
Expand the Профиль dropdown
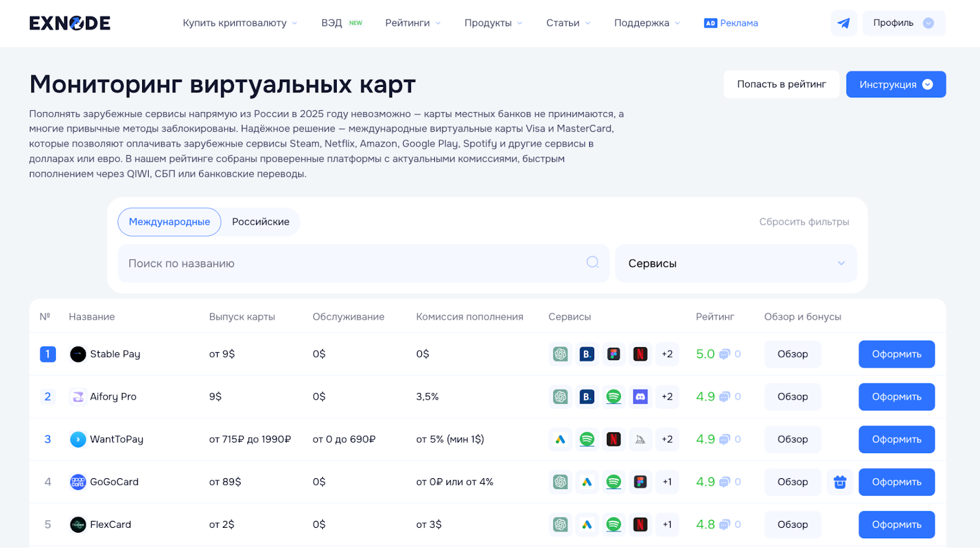903,23
